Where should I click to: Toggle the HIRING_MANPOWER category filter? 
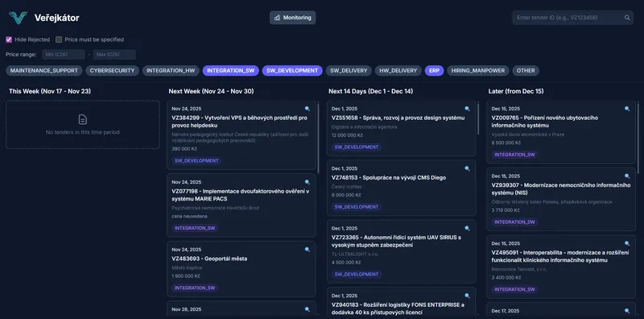(478, 71)
